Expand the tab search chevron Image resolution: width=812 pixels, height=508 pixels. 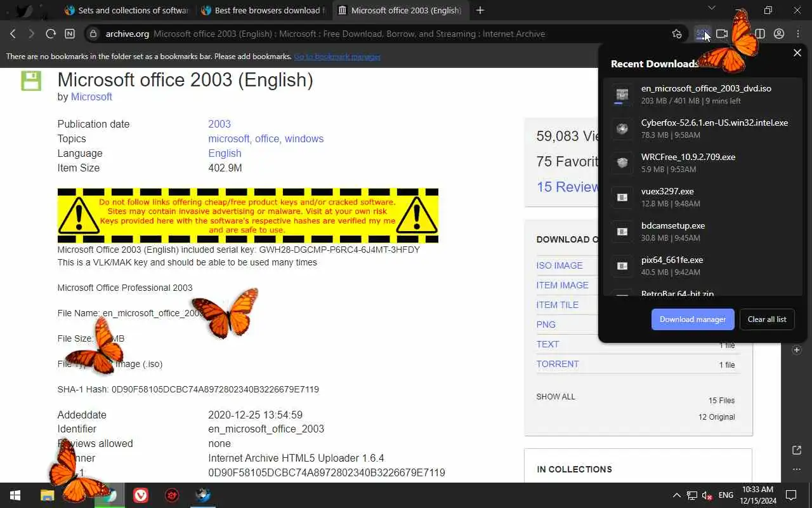[712, 8]
